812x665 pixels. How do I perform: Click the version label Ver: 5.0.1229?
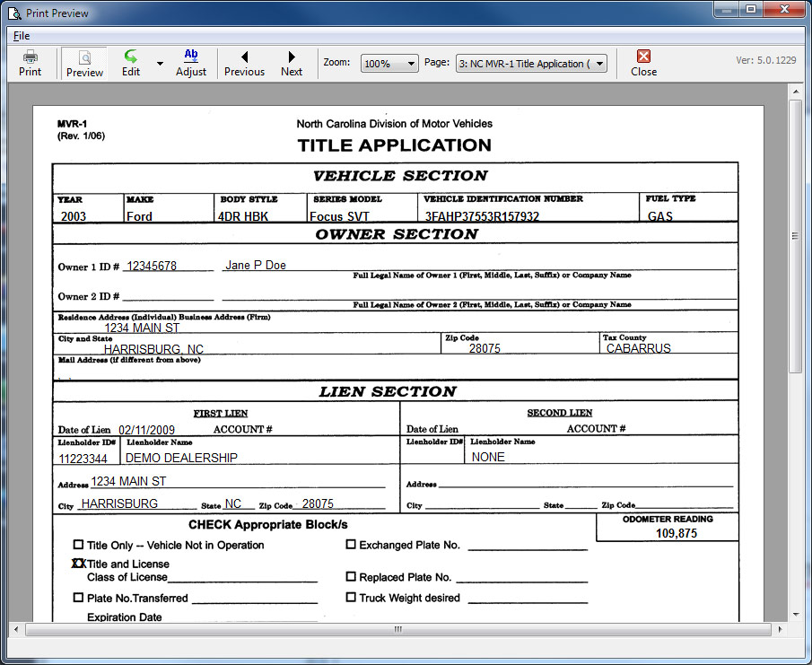(x=766, y=60)
